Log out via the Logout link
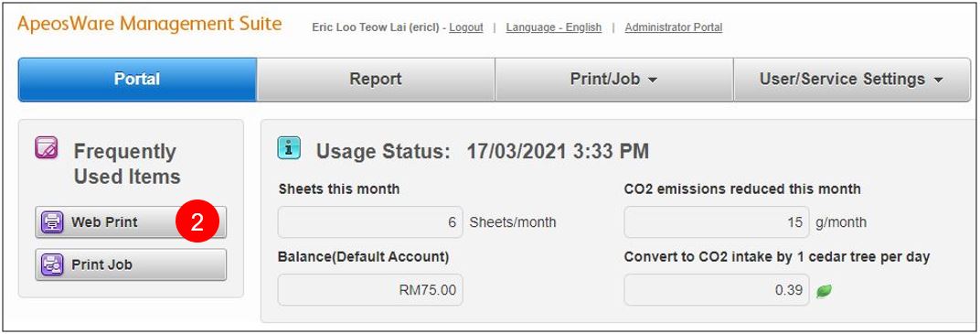The image size is (980, 334). tap(466, 27)
